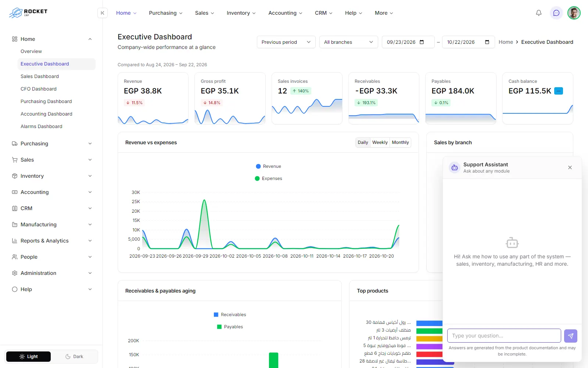
Task: Expand the CRM sidebar section
Action: (x=51, y=208)
